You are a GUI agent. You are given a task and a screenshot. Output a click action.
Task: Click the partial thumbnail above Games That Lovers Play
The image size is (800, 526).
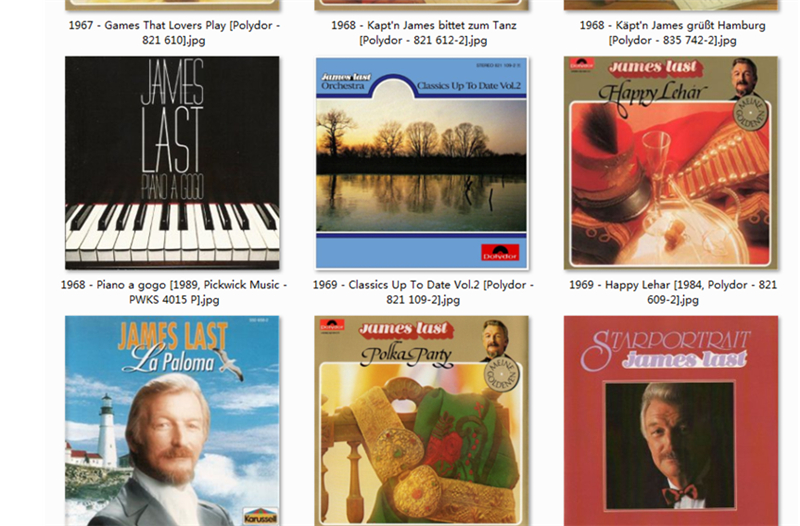point(172,5)
